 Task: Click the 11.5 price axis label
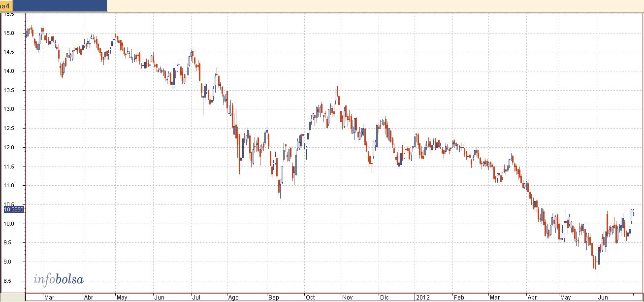pos(8,167)
